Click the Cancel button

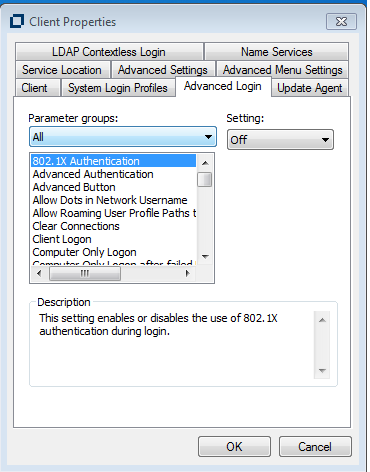pyautogui.click(x=315, y=447)
